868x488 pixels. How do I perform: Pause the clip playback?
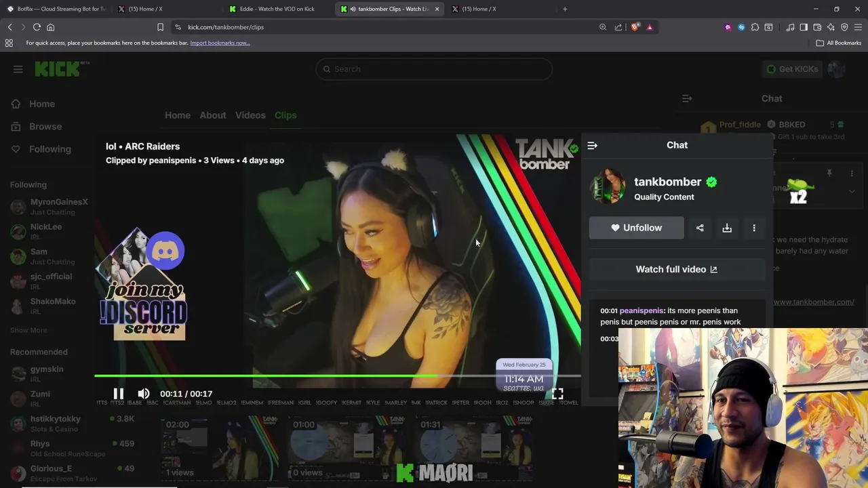[118, 394]
